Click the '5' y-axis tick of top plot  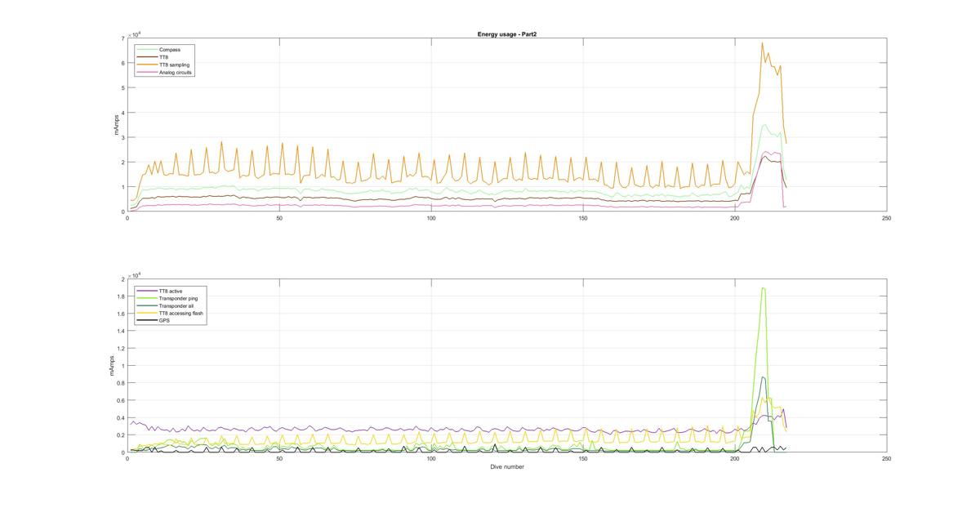tap(122, 87)
